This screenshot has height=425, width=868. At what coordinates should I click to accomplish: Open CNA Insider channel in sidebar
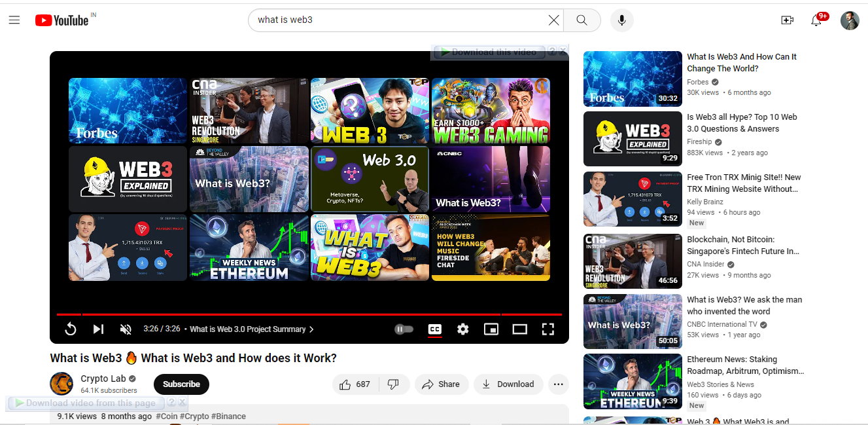click(x=706, y=265)
